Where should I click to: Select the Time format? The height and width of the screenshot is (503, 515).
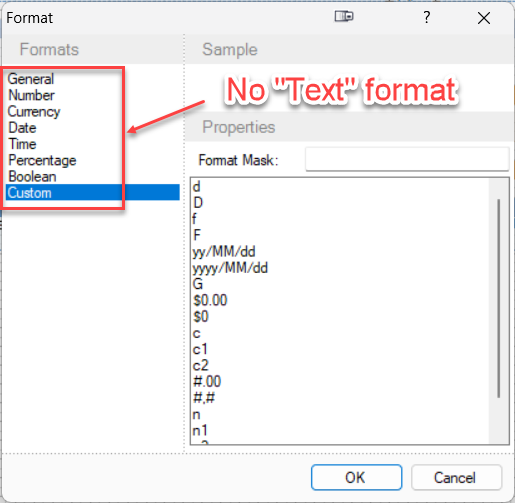(x=22, y=144)
